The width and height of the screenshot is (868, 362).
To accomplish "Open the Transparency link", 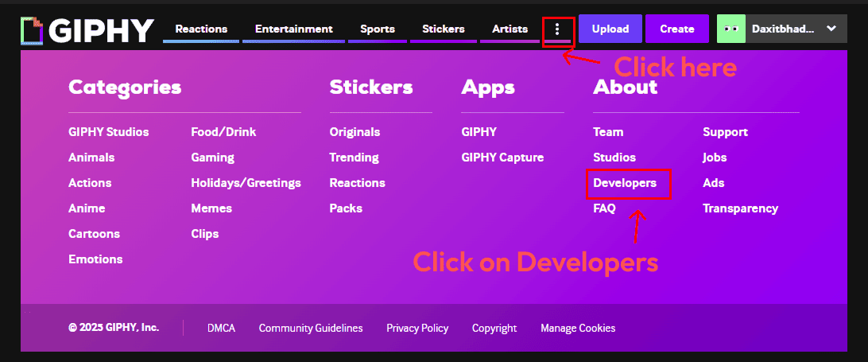I will 740,208.
